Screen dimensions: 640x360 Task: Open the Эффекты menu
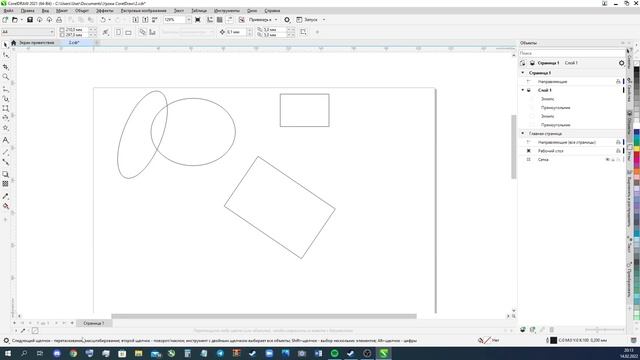(104, 11)
